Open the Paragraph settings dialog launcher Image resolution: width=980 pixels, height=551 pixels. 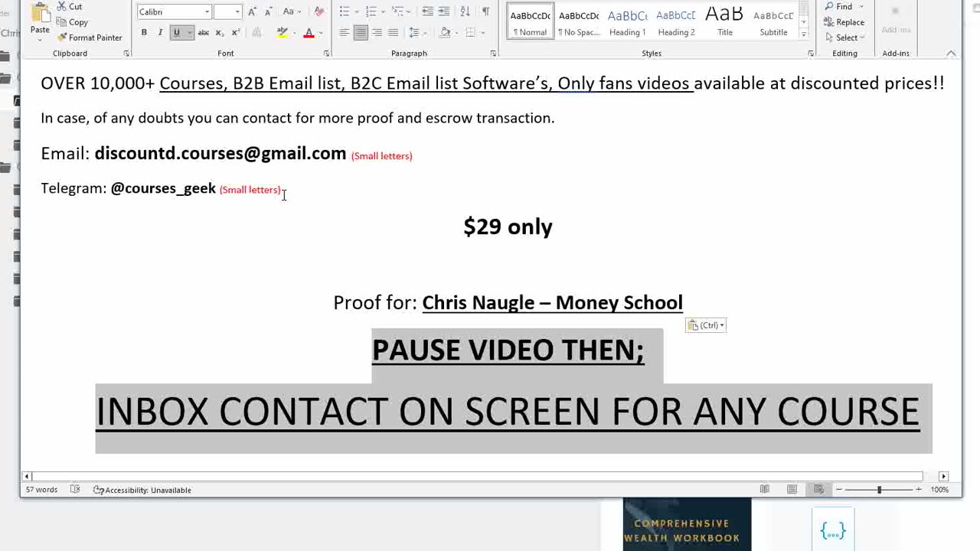493,54
